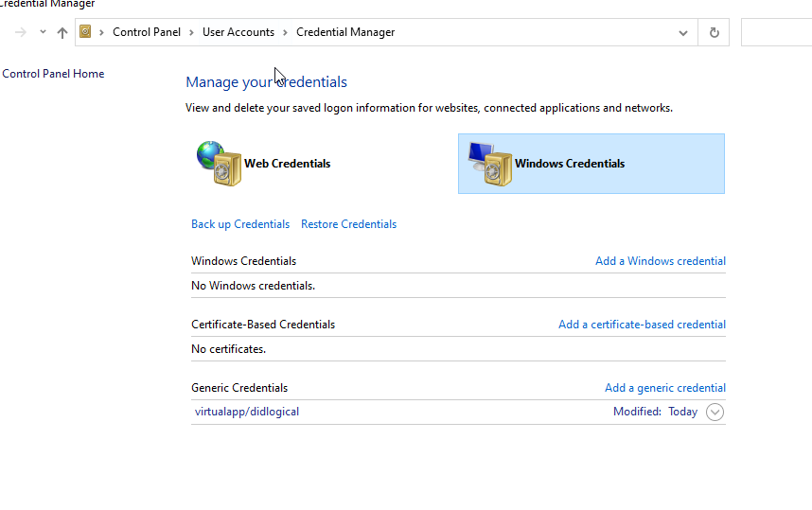Switch to Web Credentials

287,164
